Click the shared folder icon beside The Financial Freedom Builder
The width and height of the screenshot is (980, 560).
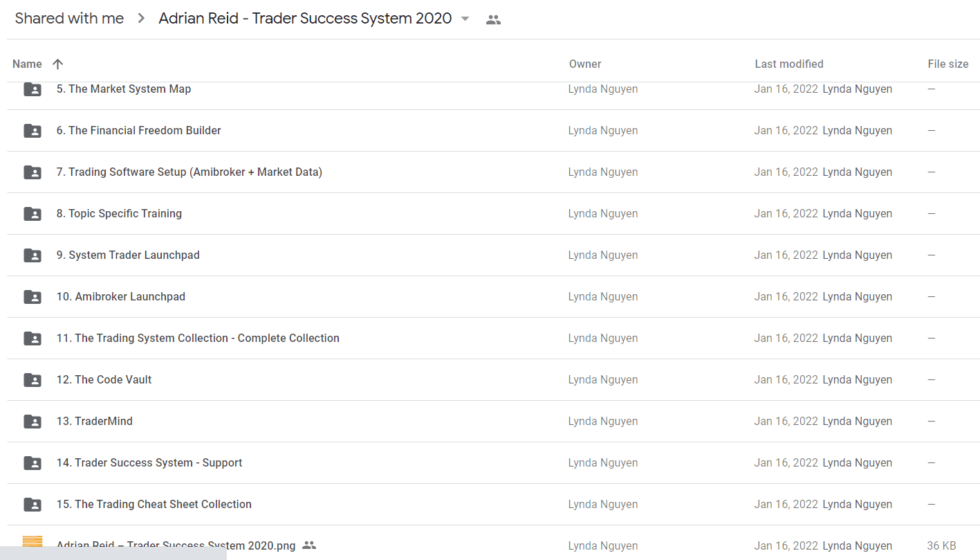click(33, 131)
